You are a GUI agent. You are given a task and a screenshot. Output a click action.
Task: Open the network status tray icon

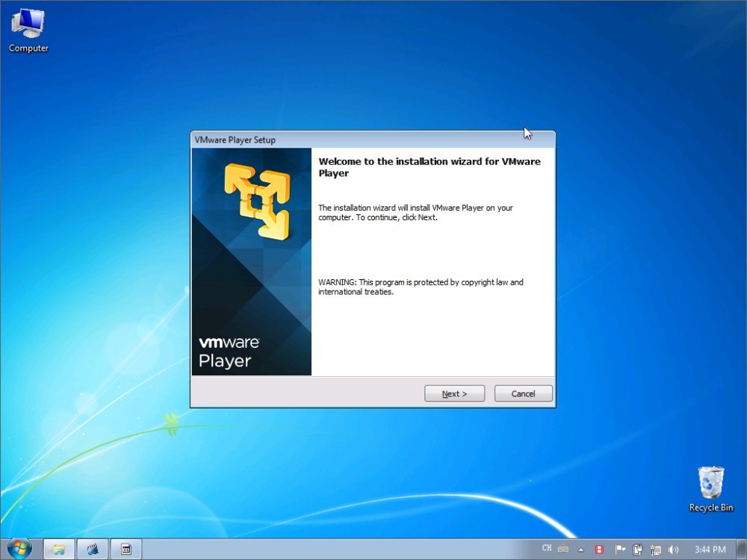click(x=653, y=550)
